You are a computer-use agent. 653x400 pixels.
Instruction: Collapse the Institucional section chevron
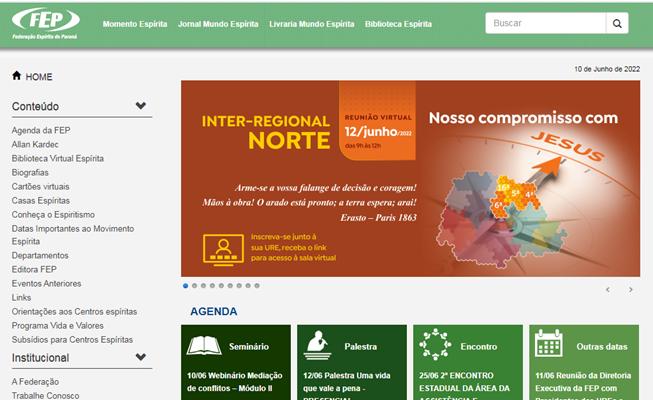[141, 357]
